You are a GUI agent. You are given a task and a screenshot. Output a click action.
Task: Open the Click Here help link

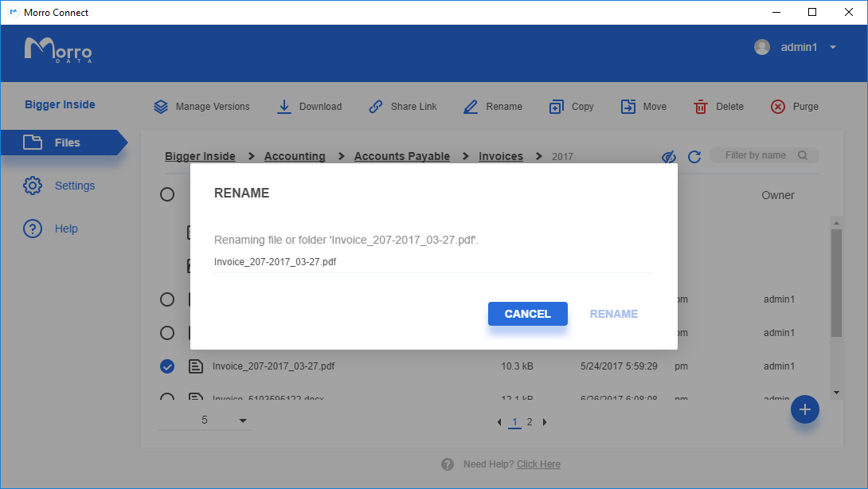pos(538,464)
